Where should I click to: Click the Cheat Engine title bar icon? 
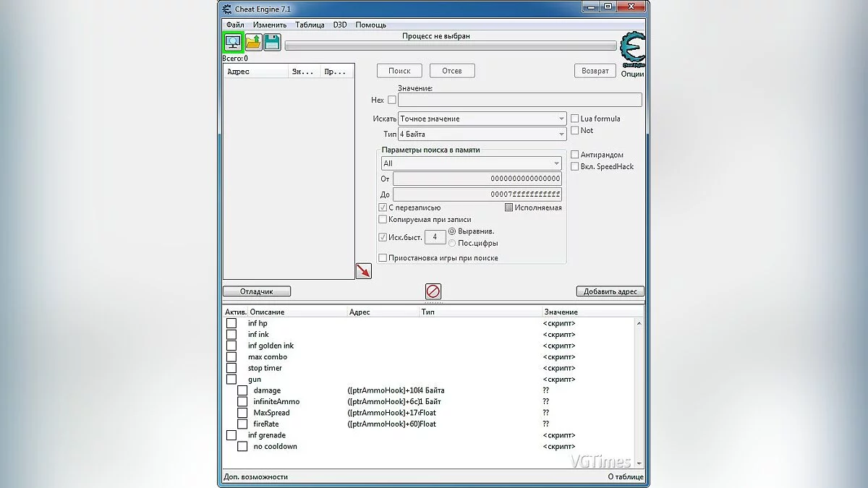tap(227, 8)
